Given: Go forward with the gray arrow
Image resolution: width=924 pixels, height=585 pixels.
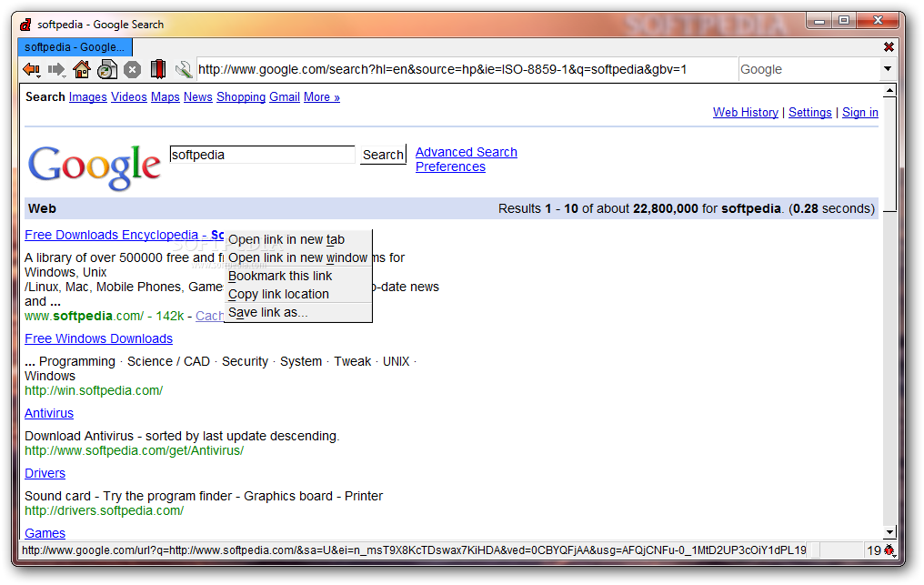Looking at the screenshot, I should pyautogui.click(x=56, y=69).
